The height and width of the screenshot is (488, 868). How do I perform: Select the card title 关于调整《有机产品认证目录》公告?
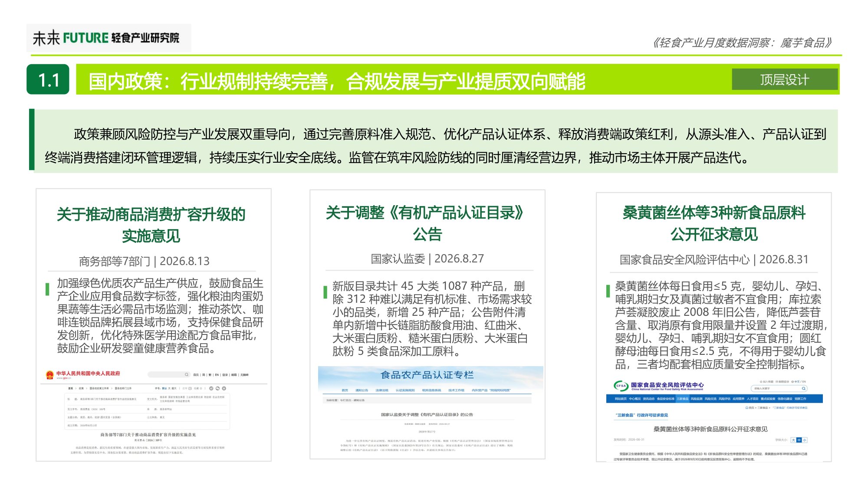point(426,223)
